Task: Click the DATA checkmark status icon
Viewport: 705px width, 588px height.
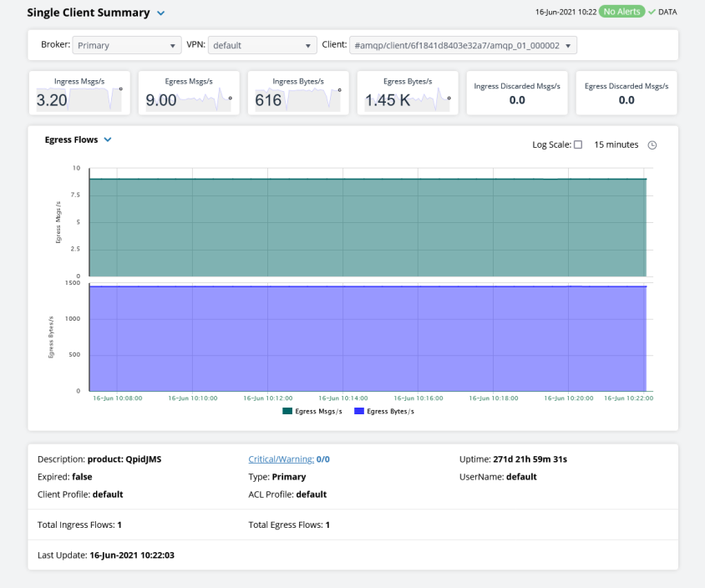Action: 652,13
